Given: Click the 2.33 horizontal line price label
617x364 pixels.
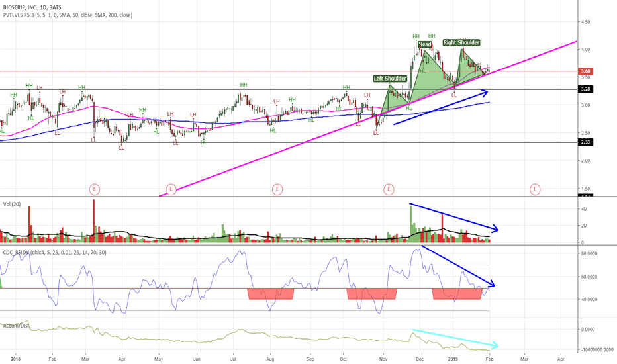Looking at the screenshot, I should (x=585, y=142).
